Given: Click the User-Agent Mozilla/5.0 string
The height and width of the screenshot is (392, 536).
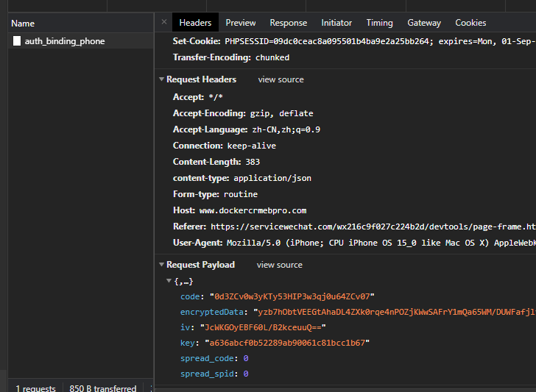Looking at the screenshot, I should pyautogui.click(x=381, y=243).
